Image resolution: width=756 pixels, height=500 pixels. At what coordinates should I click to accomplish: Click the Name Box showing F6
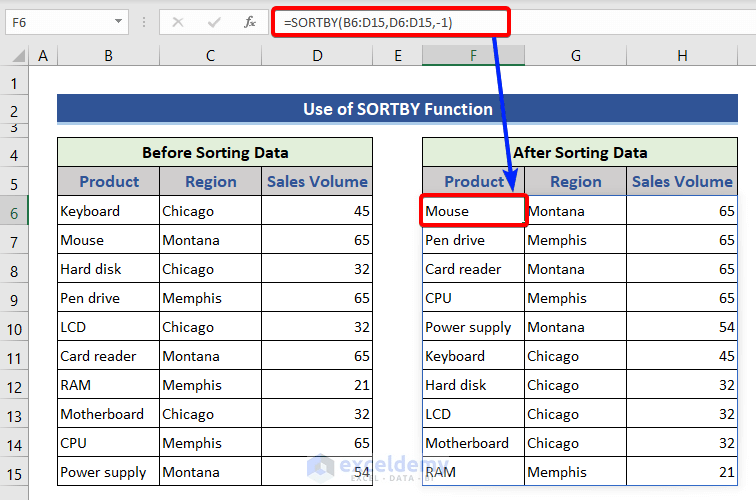[x=67, y=22]
